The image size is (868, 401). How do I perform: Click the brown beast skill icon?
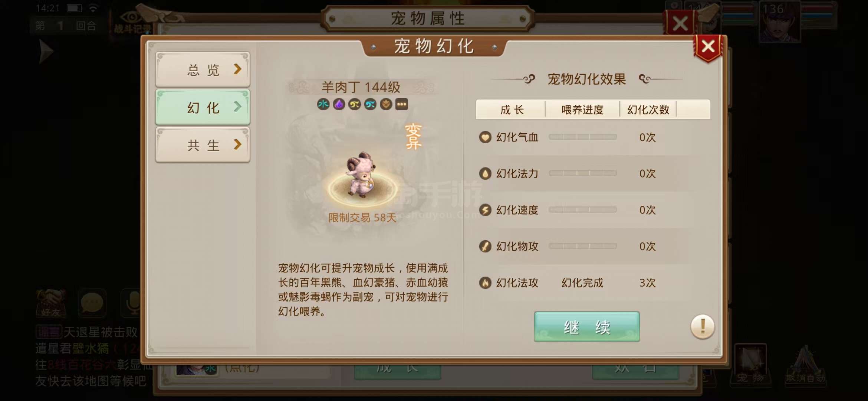coord(386,104)
